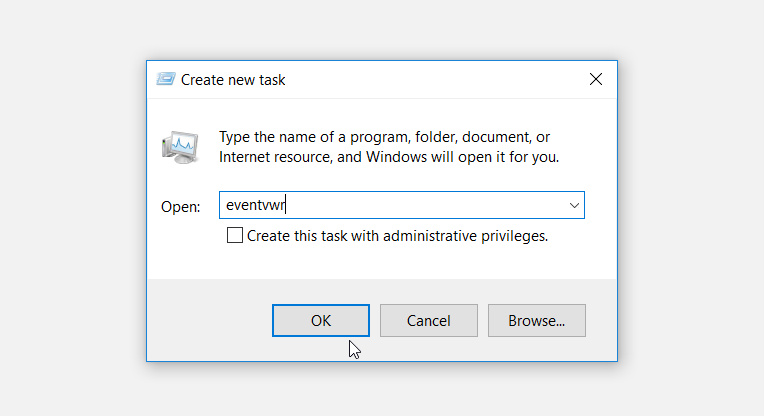Click the 'Create this task with administrative privileges' label
Image resolution: width=764 pixels, height=416 pixels.
click(x=397, y=236)
